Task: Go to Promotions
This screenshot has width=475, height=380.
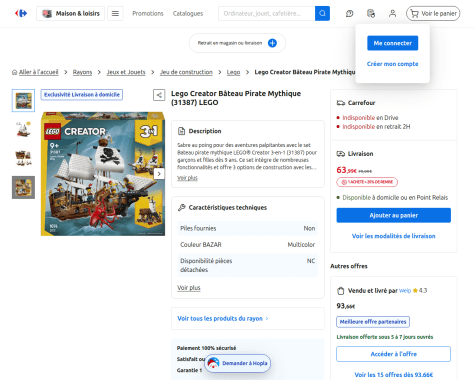Action: click(148, 13)
